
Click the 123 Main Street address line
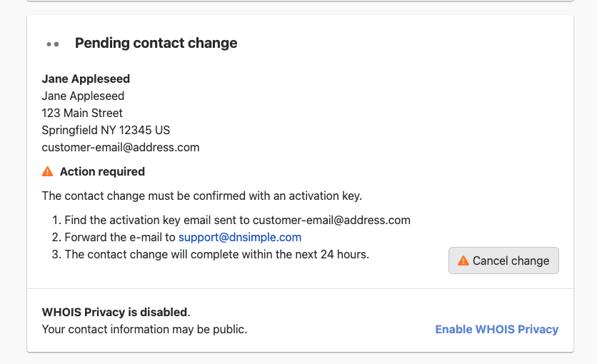pyautogui.click(x=82, y=113)
